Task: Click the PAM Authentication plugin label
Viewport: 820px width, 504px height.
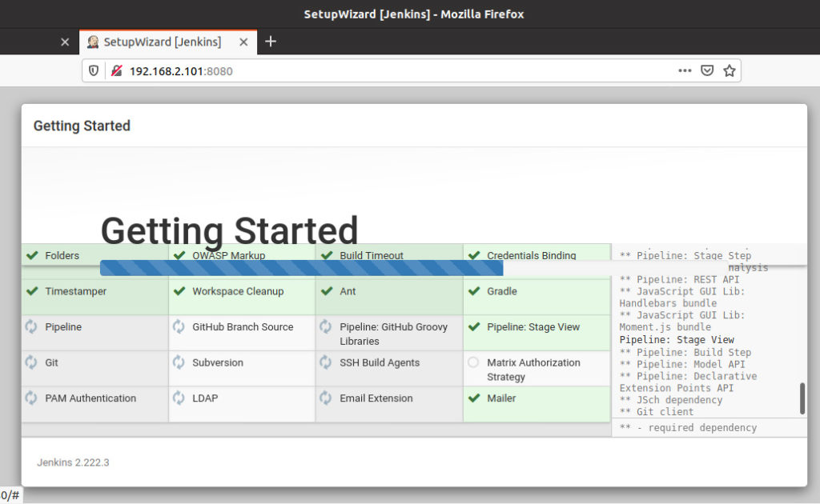Action: pos(90,398)
